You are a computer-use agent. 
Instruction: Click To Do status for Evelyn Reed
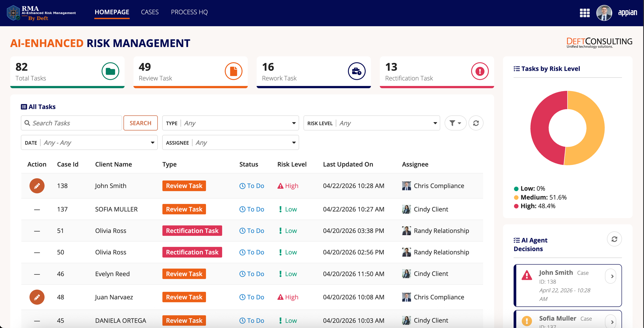click(252, 274)
